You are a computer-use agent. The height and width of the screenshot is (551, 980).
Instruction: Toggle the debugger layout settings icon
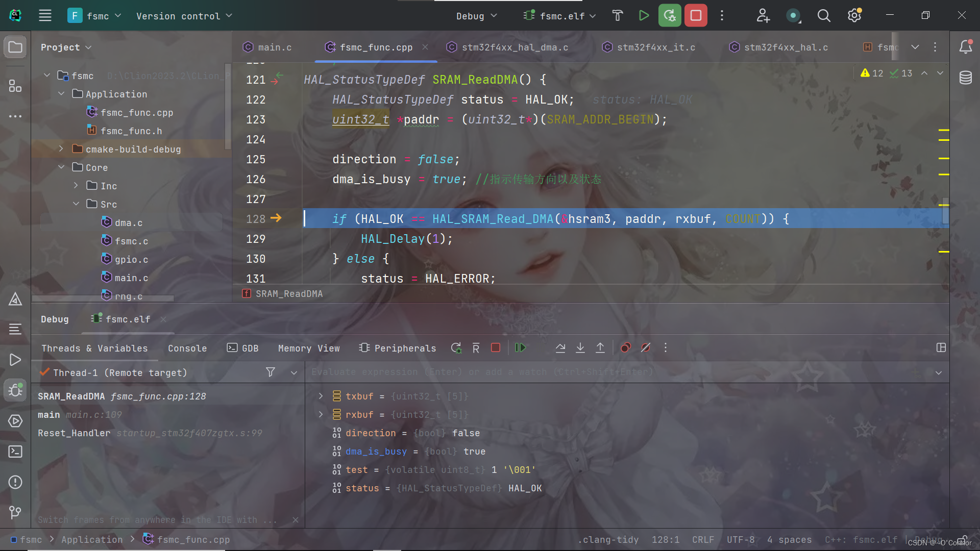[941, 348]
